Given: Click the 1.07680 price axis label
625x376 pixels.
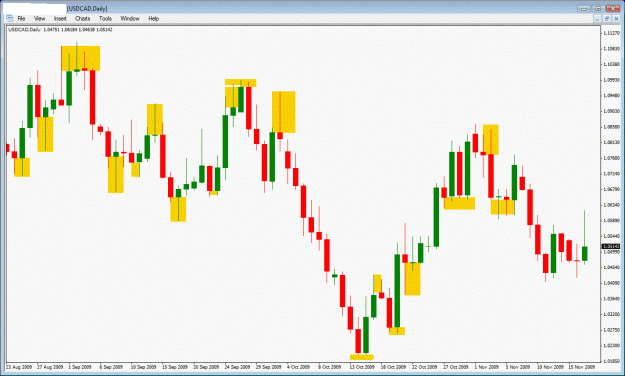Looking at the screenshot, I should tap(612, 158).
